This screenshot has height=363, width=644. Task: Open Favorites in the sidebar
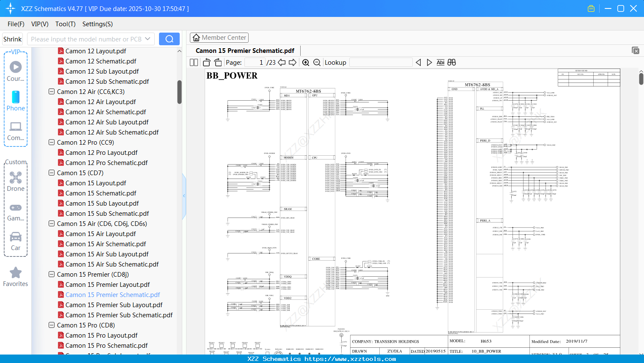click(16, 277)
